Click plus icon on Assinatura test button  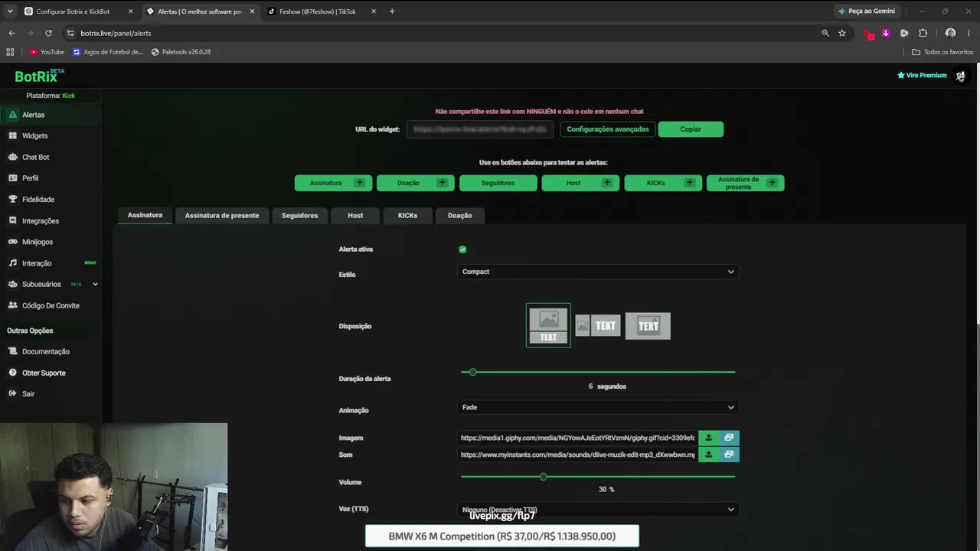[359, 183]
